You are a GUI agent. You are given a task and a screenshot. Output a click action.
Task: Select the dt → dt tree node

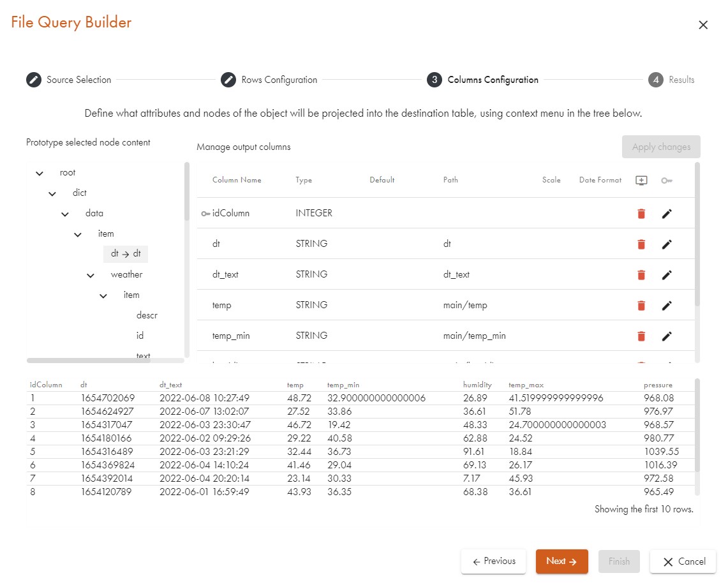coord(126,254)
